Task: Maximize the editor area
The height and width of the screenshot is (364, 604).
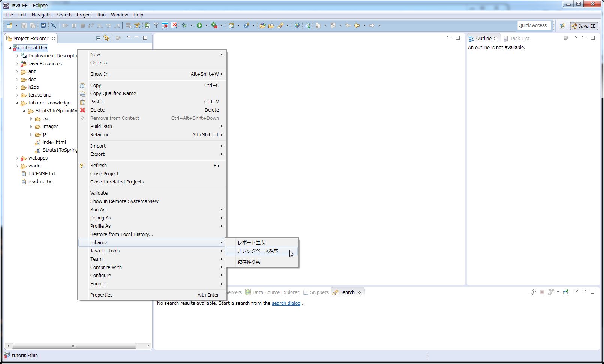Action: click(458, 38)
